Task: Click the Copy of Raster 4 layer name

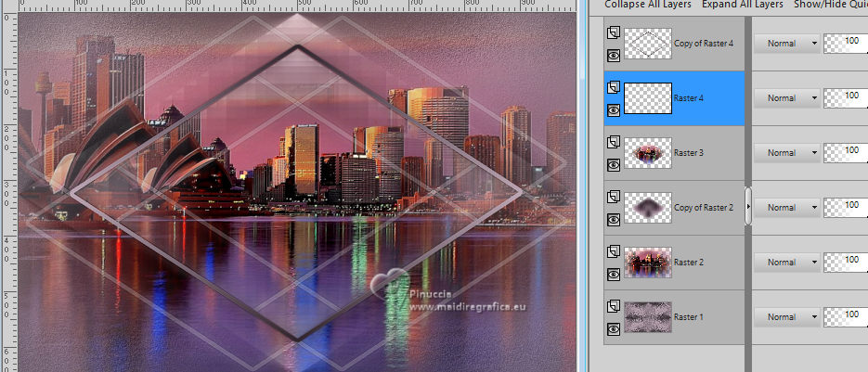Action: click(704, 44)
